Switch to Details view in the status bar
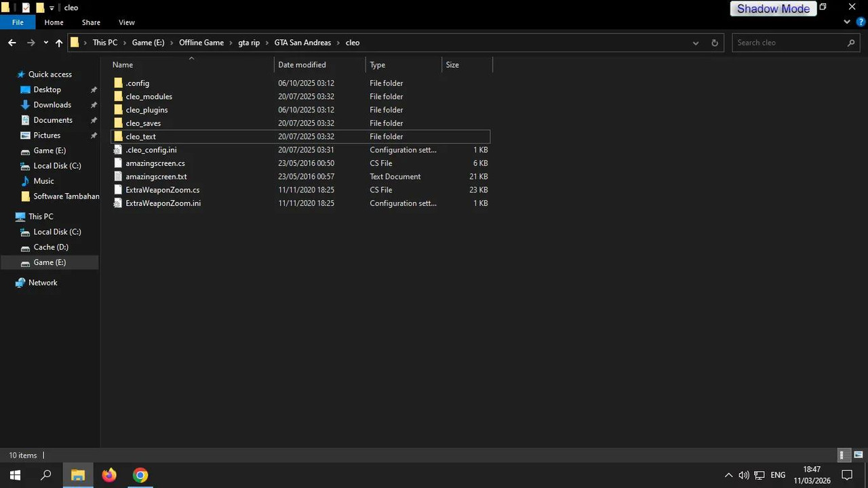The image size is (868, 488). tap(842, 455)
